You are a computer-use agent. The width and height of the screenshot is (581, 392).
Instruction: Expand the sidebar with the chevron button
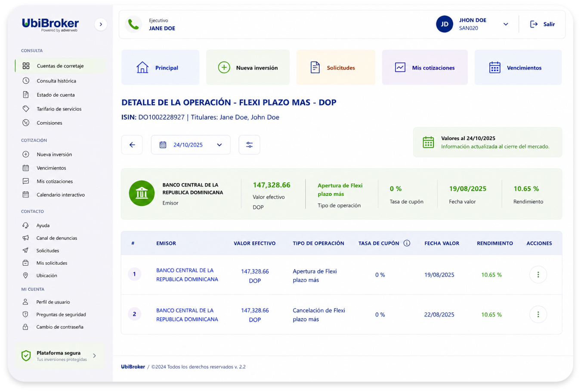pos(101,24)
